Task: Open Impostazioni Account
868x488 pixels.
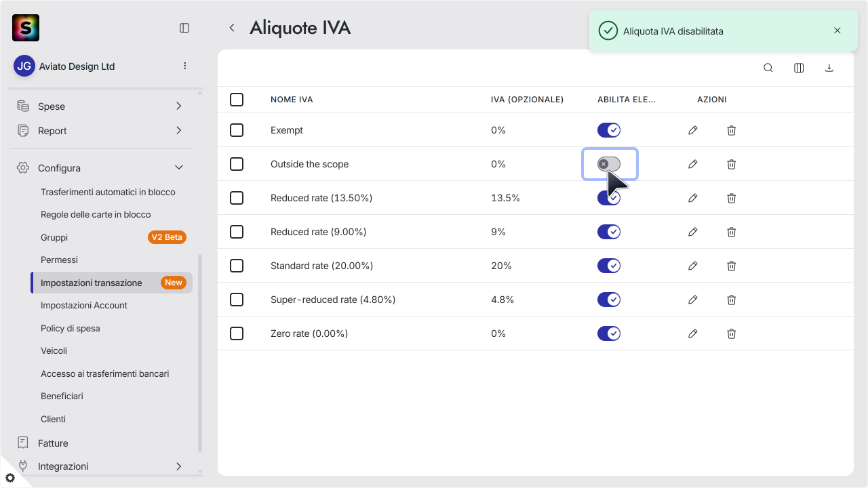Action: (84, 305)
